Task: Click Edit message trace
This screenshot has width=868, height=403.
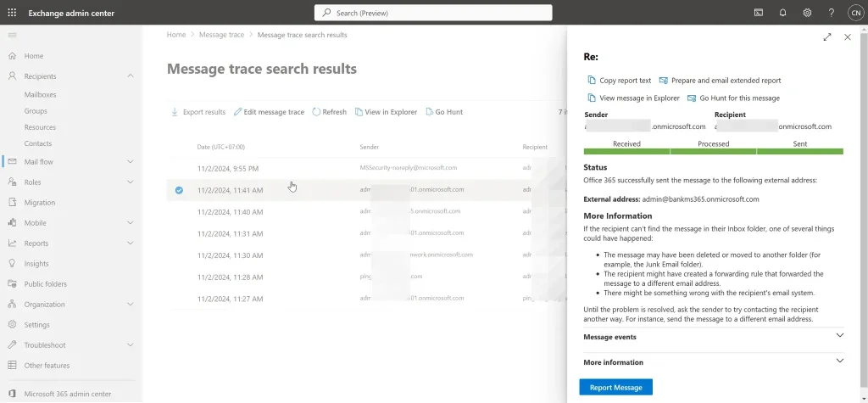Action: (269, 112)
